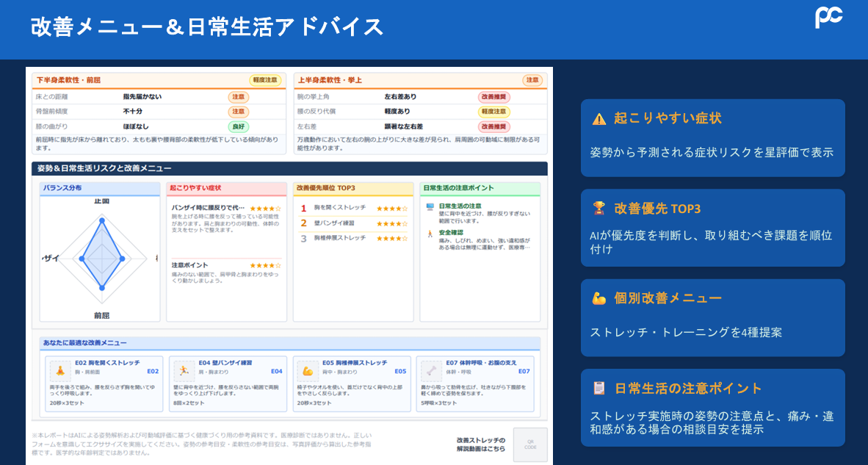
Task: Click the star rating for 胸を開くストレッチ in TOP3
Action: (392, 209)
